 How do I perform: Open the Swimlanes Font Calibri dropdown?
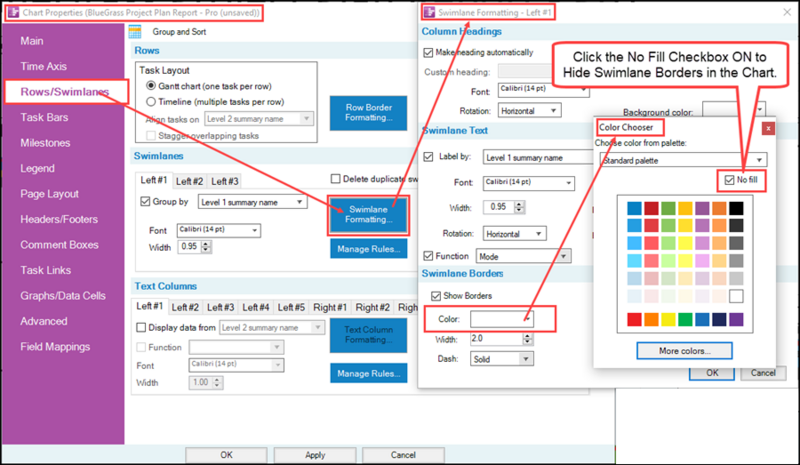219,230
